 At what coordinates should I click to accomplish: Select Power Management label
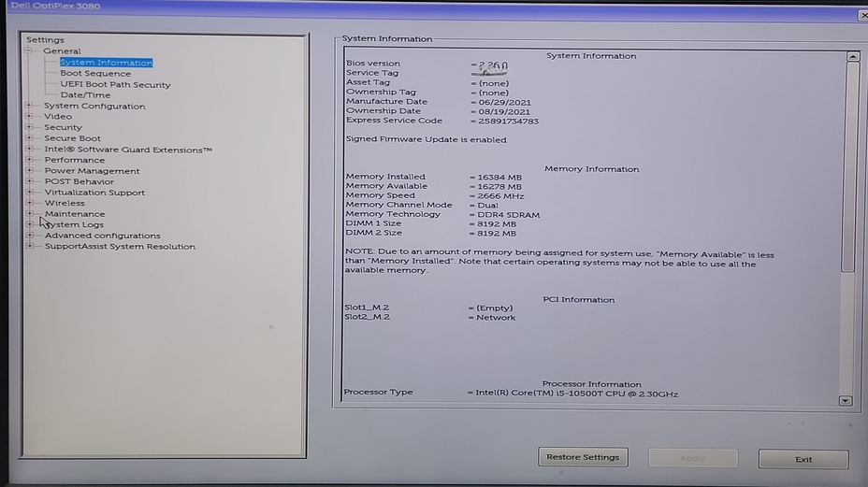point(92,171)
